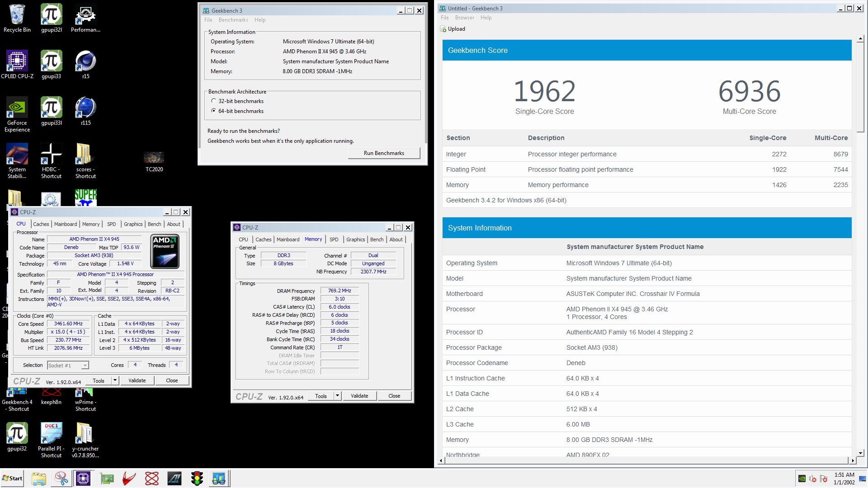Open the green circuit card taskbar icon
Screen dimensions: 868x488
click(x=107, y=479)
